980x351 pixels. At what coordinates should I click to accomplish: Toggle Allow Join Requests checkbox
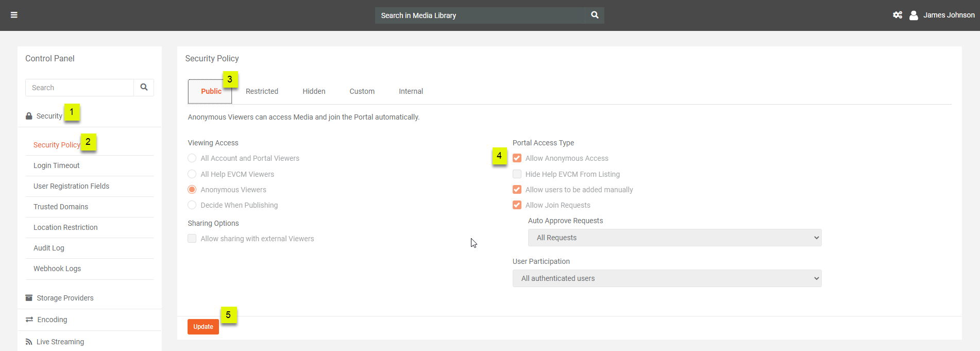pos(517,205)
